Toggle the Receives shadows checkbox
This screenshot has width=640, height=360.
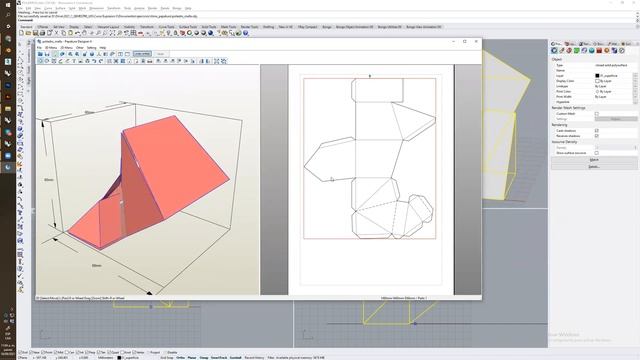[x=597, y=136]
